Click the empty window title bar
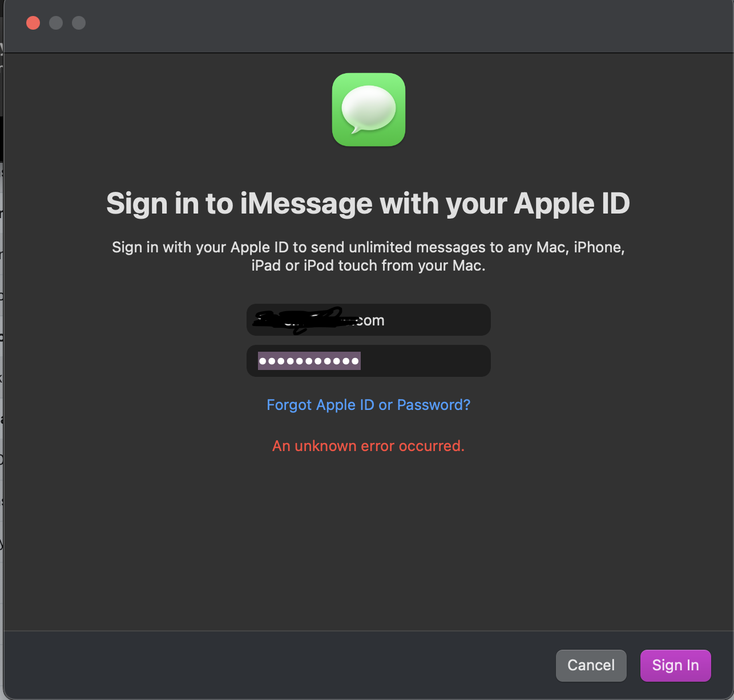 click(400, 26)
